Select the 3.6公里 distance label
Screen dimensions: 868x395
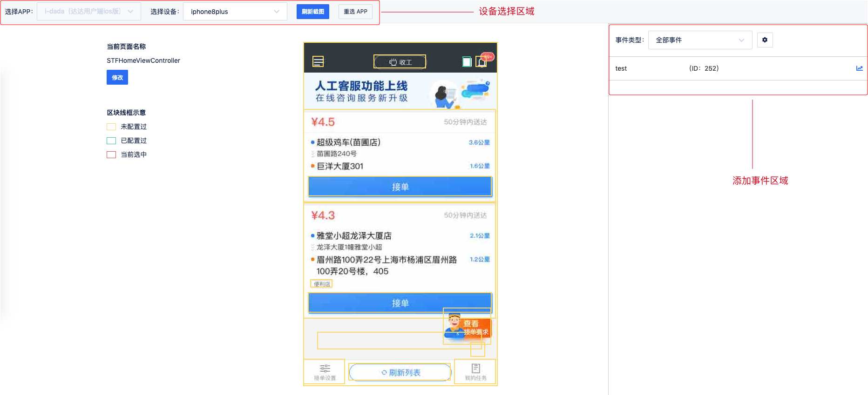(479, 142)
